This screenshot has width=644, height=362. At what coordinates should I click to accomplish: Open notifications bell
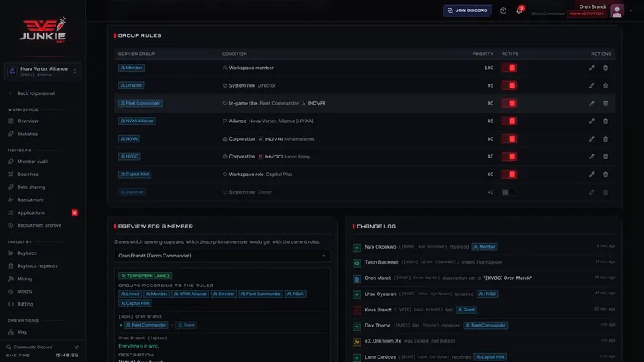519,10
